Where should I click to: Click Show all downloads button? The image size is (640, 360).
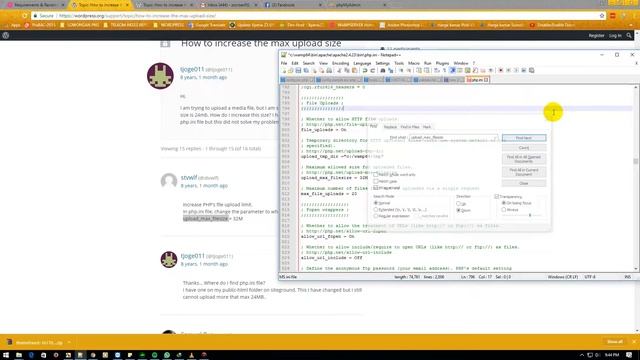[615, 342]
